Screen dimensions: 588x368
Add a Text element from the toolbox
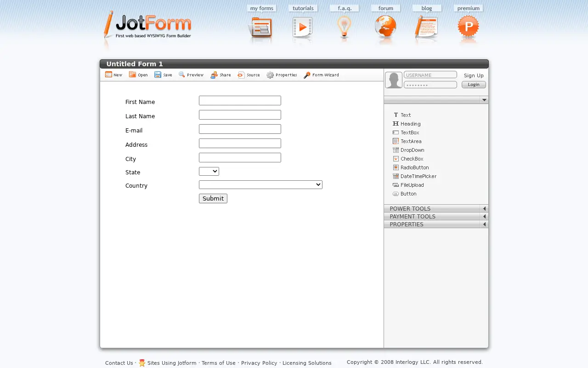click(x=402, y=115)
